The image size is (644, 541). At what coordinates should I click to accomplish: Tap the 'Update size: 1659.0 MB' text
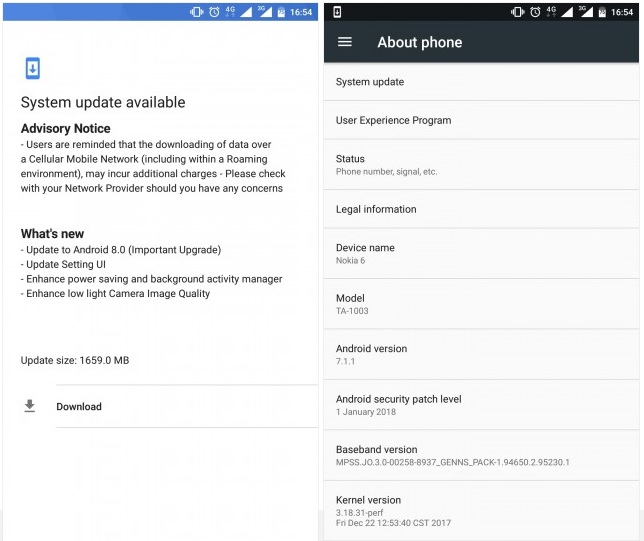(x=75, y=360)
